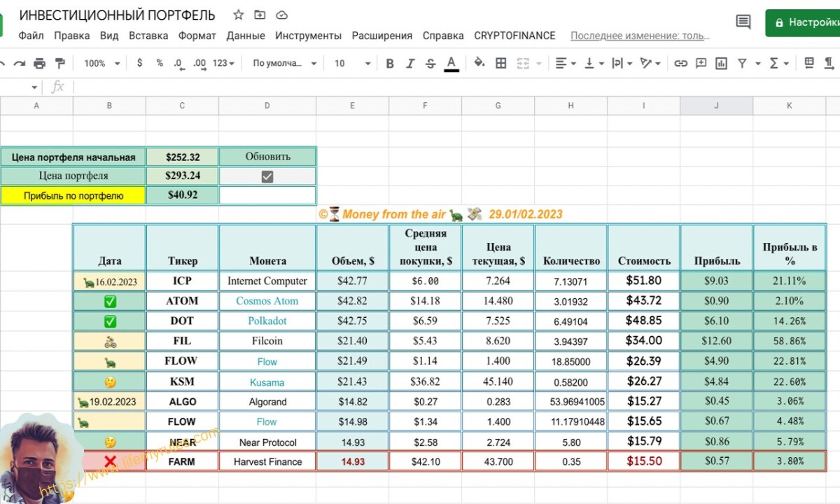Open the Последнее изменение history link
The width and height of the screenshot is (840, 504).
coord(640,36)
